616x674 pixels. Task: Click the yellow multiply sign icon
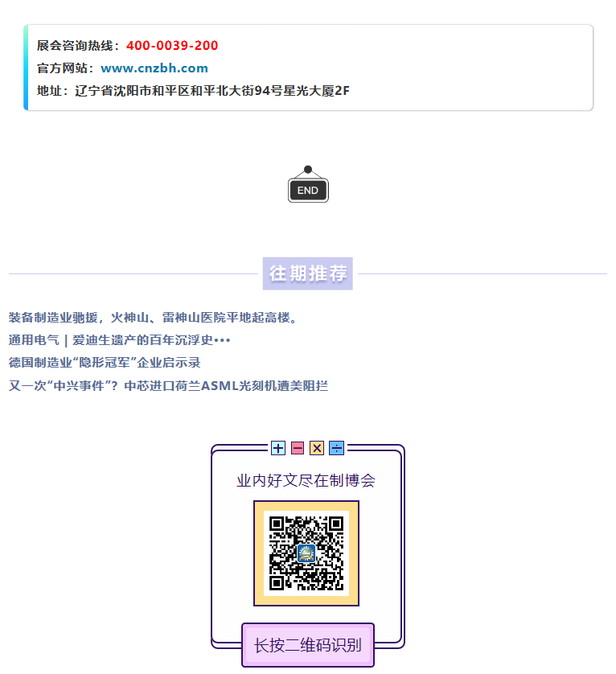[317, 448]
